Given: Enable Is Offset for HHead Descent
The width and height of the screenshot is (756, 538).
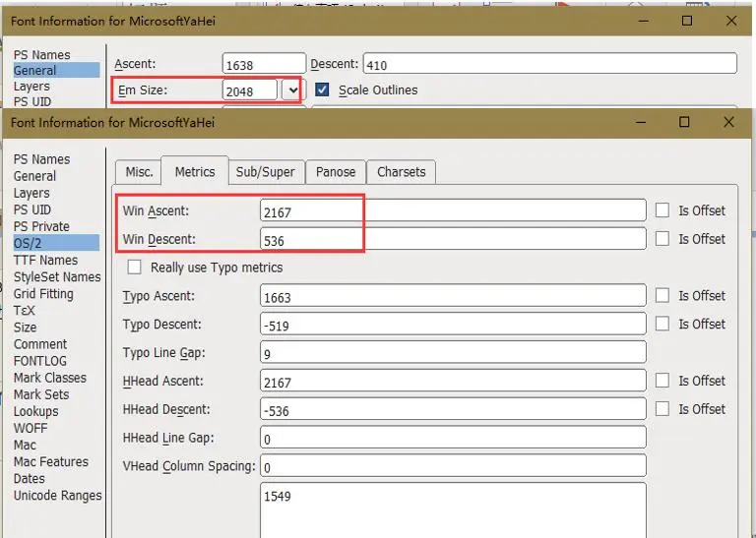Looking at the screenshot, I should tap(662, 409).
